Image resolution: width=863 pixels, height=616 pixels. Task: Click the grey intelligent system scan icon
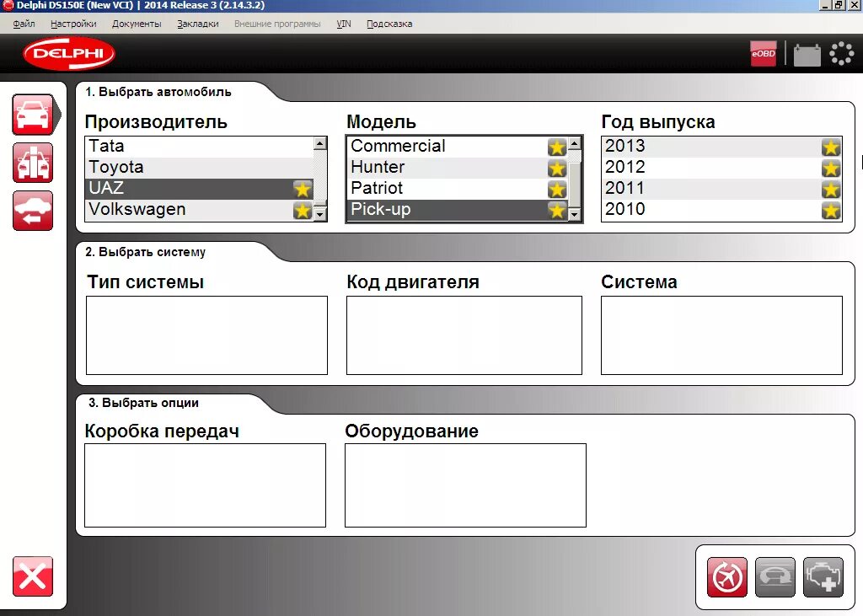point(775,577)
